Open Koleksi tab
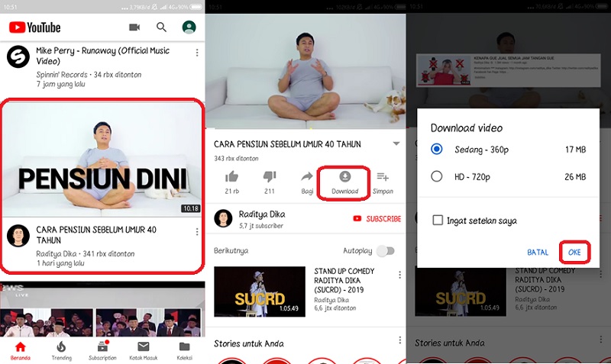 pos(184,351)
